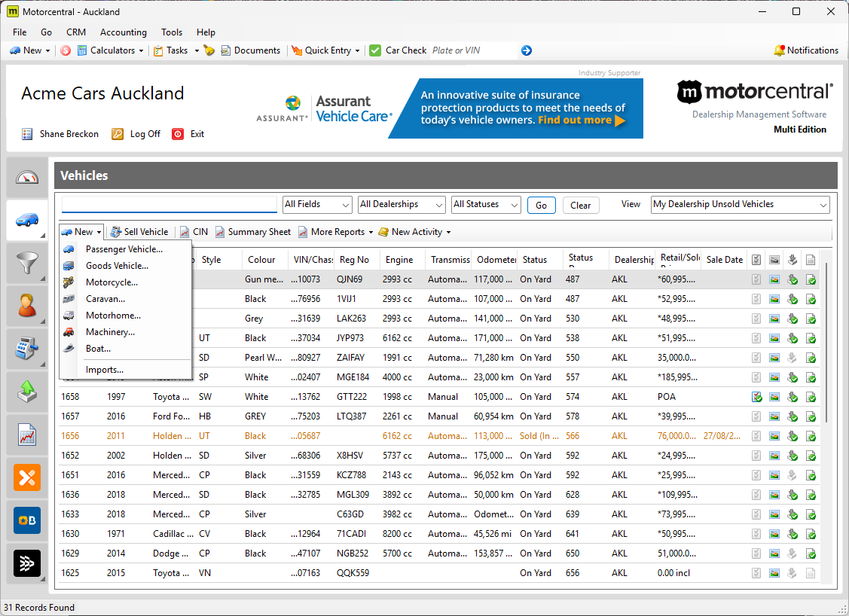
Task: Toggle the checklist icon for row 1658
Action: pyautogui.click(x=757, y=398)
